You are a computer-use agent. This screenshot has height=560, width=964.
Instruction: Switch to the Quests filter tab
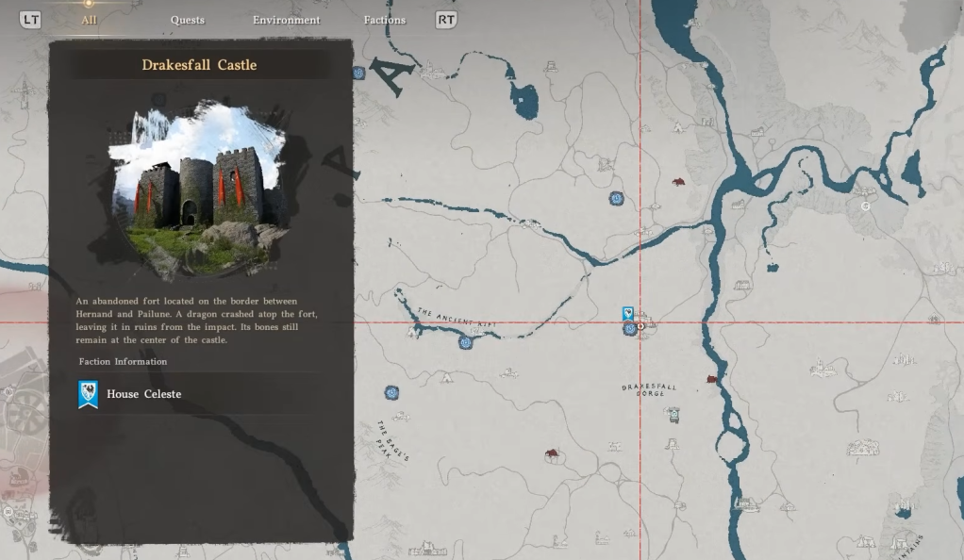click(187, 20)
